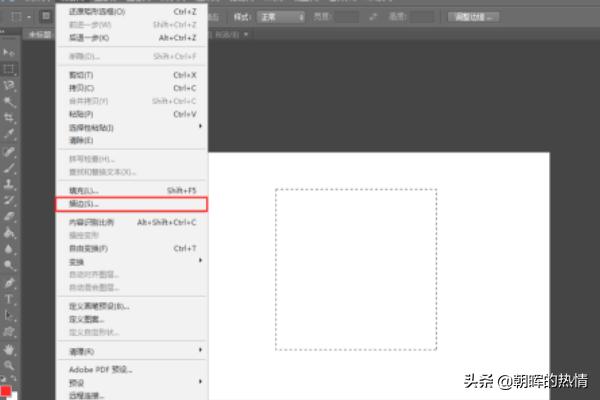Select the Horizontal Type tool
The width and height of the screenshot is (600, 400).
(x=8, y=299)
